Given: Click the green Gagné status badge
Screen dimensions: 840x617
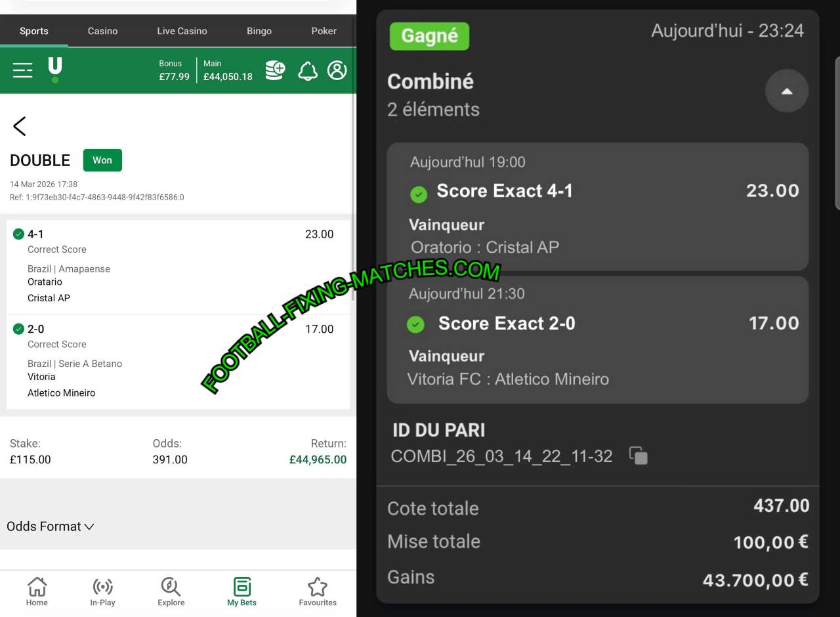Looking at the screenshot, I should (429, 36).
